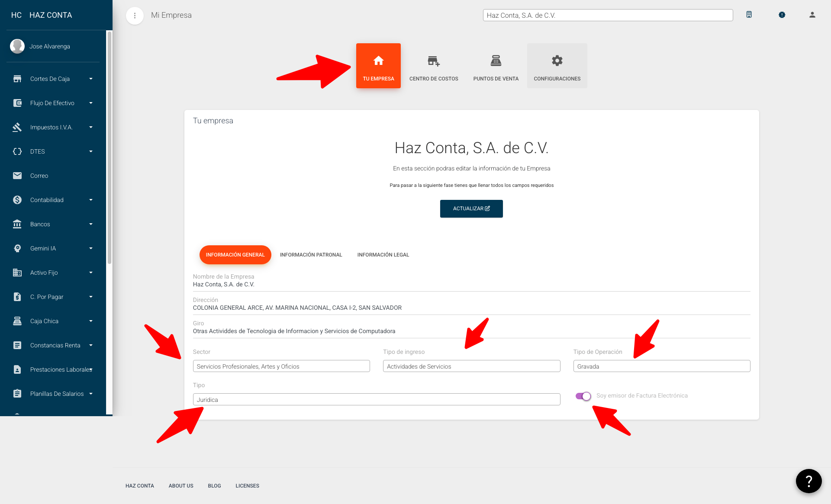Open the Configuraciones tab

(557, 66)
